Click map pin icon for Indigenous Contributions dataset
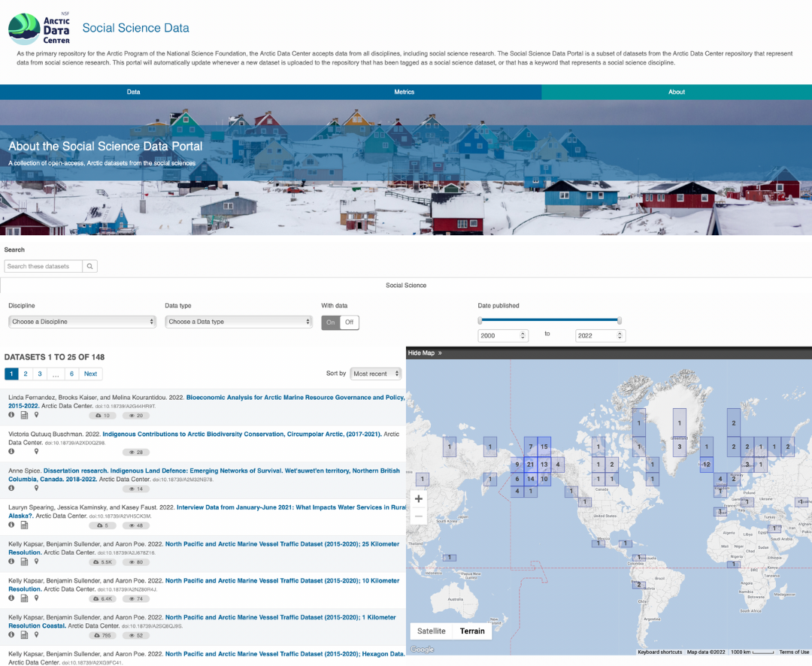Viewport: 812px width, 666px height. point(36,452)
